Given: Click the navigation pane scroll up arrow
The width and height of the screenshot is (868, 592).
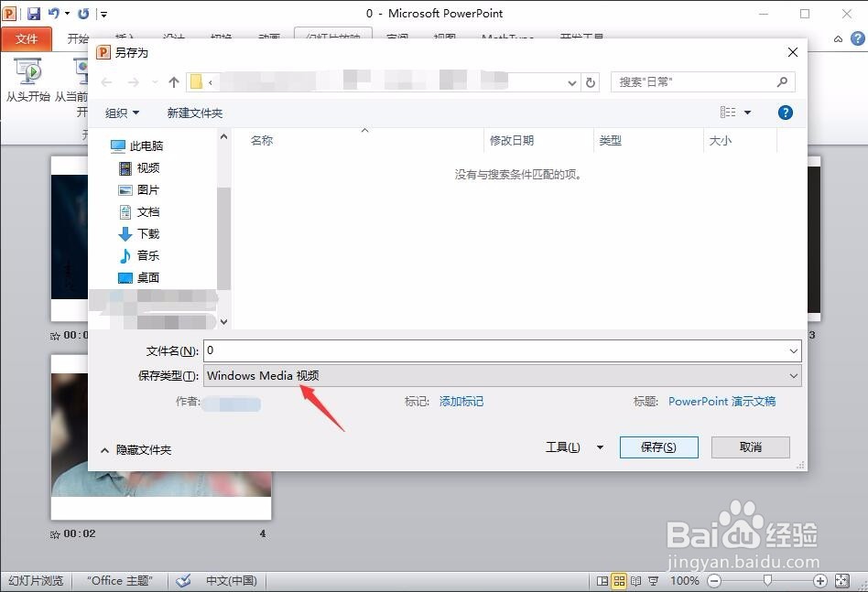Looking at the screenshot, I should pos(223,136).
